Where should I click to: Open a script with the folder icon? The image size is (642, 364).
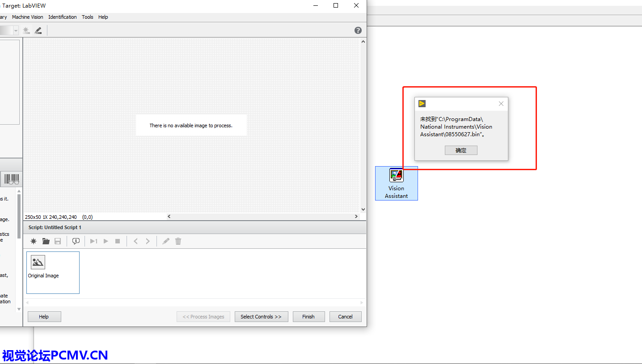46,241
